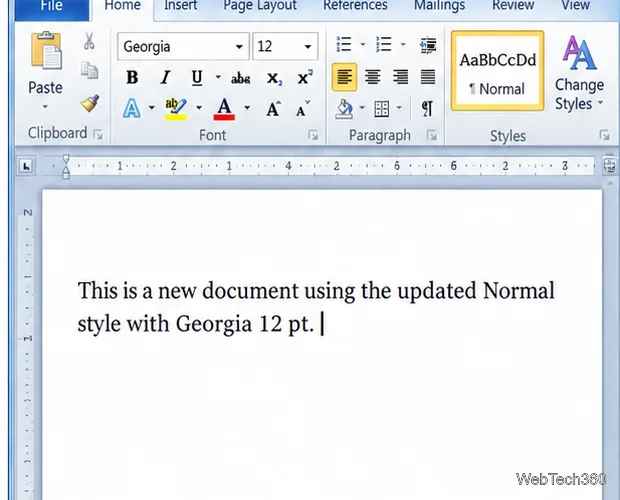Open highlight color dropdown arrow
Image resolution: width=620 pixels, height=500 pixels.
[x=199, y=108]
